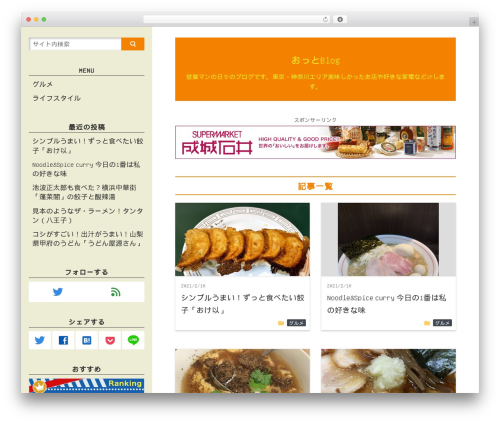Share on Hatena Bookmark B! icon
The image size is (500, 423).
[87, 340]
